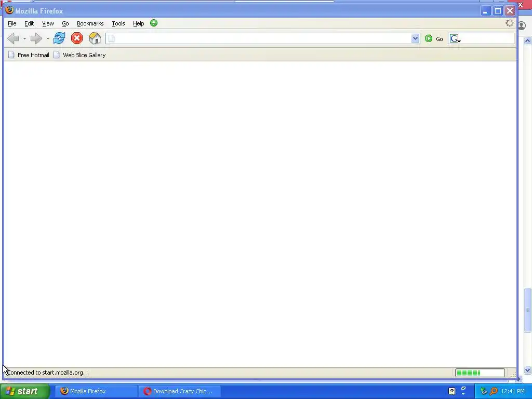532x399 pixels.
Task: Click the green network tray icon
Action: click(x=484, y=391)
